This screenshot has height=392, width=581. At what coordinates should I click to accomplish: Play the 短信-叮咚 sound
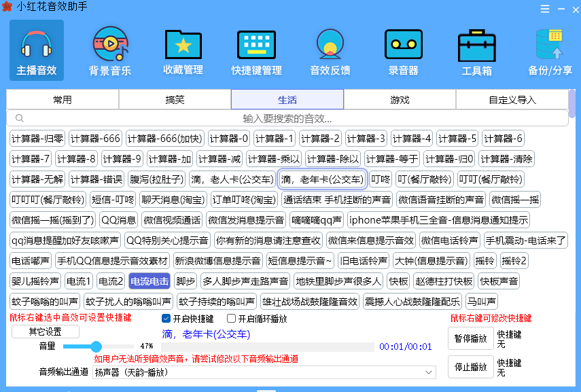[113, 200]
